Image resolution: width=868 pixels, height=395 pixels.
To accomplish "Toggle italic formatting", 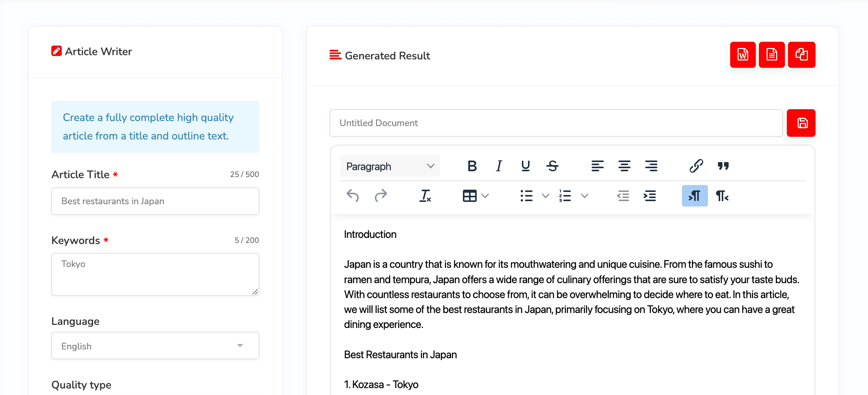I will [499, 166].
